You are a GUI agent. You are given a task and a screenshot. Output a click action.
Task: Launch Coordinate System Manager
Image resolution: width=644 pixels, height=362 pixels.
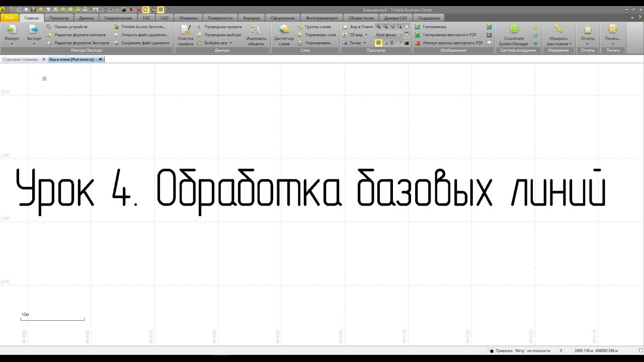(x=514, y=35)
